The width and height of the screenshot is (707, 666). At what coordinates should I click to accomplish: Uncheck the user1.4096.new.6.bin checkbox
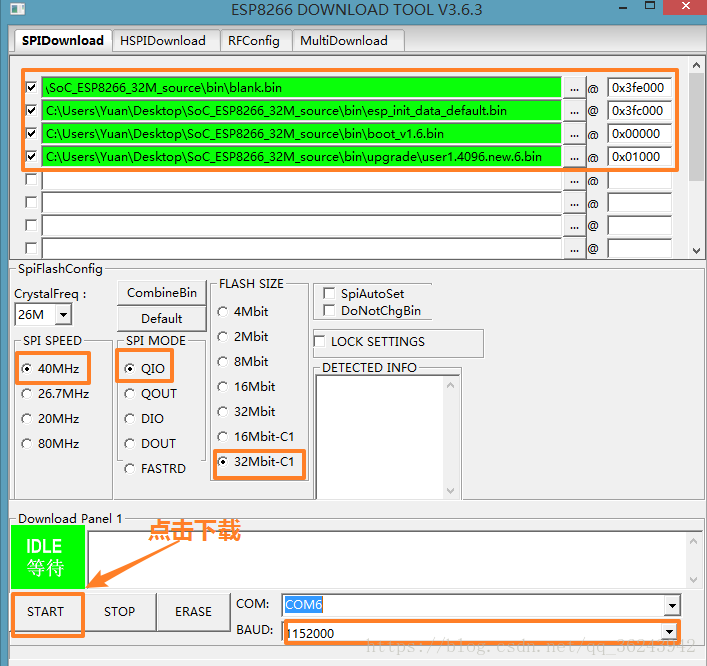click(x=31, y=156)
